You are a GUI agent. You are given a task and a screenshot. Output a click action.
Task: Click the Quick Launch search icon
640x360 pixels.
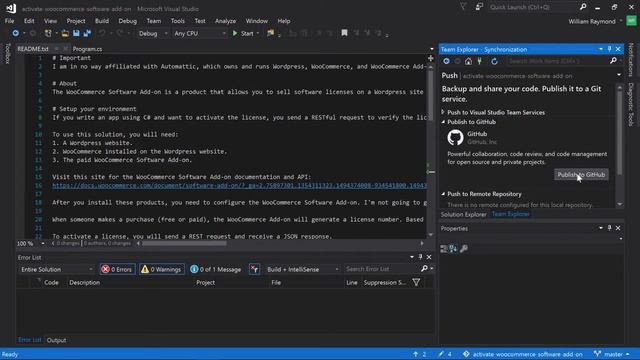click(x=583, y=7)
